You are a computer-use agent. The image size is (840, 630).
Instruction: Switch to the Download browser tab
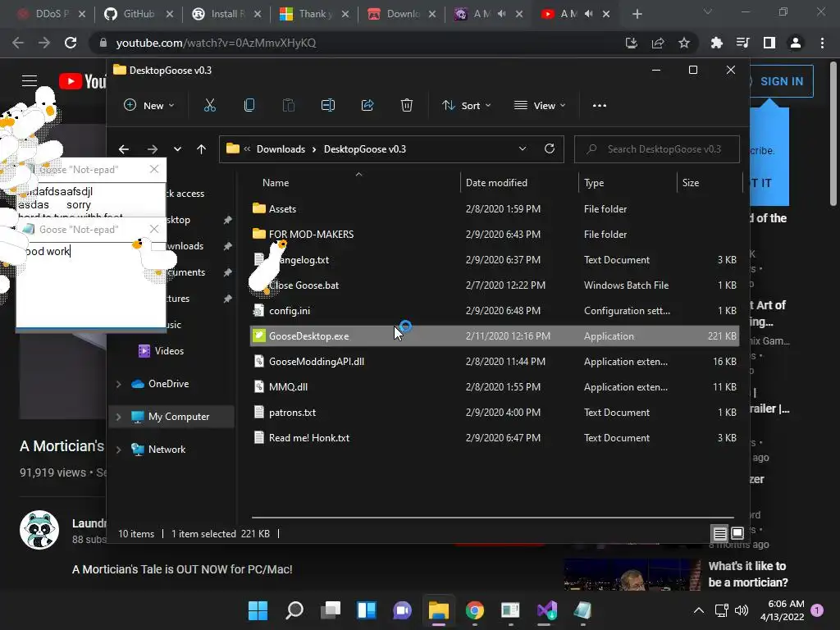click(x=403, y=14)
